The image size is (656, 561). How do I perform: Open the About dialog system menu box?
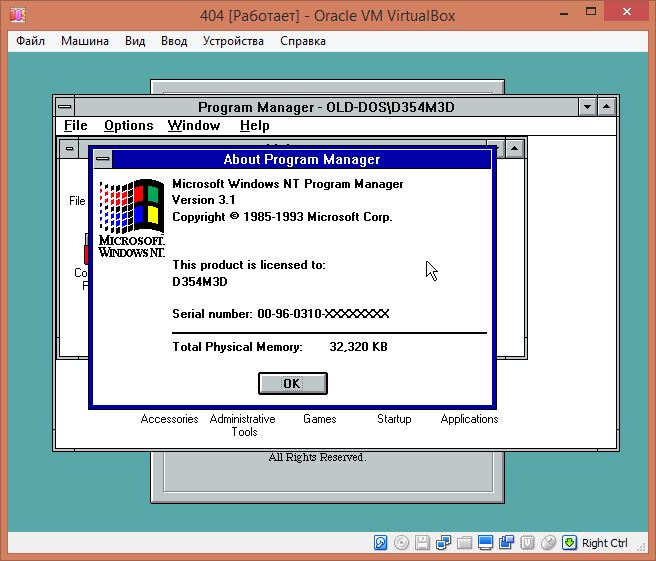(102, 159)
